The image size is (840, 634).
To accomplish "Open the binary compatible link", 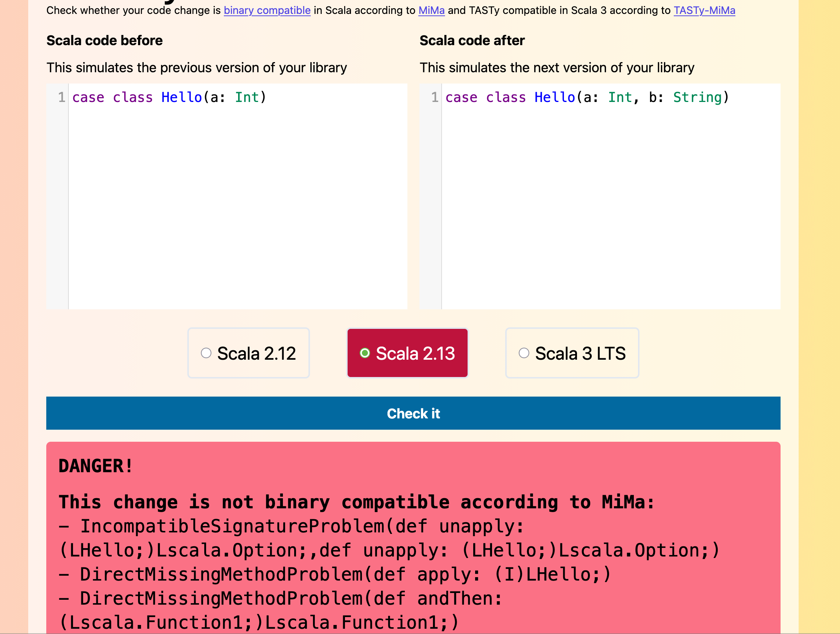I will 267,10.
